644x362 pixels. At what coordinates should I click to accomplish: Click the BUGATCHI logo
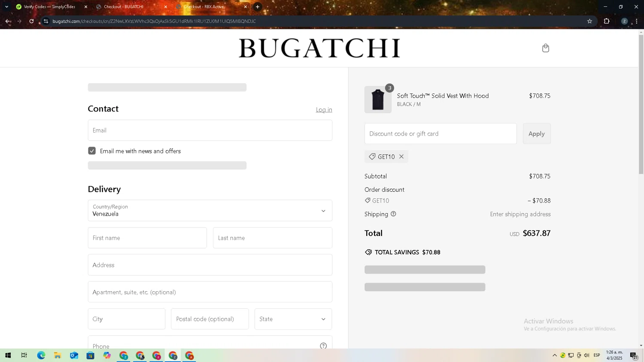click(319, 48)
